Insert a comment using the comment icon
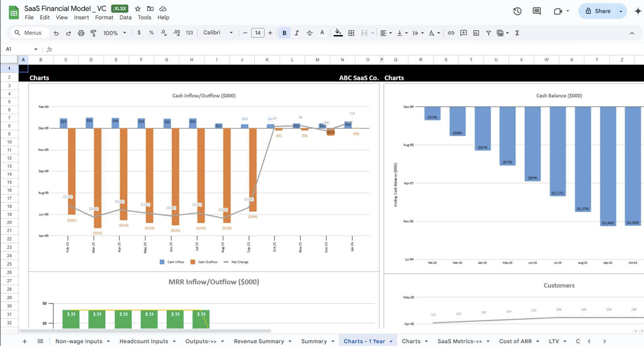This screenshot has width=644, height=346. click(463, 33)
